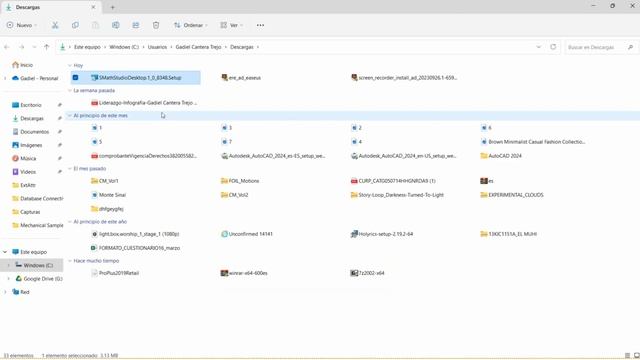
Task: Select the 7z2002-x64 installer file
Action: coord(367,273)
